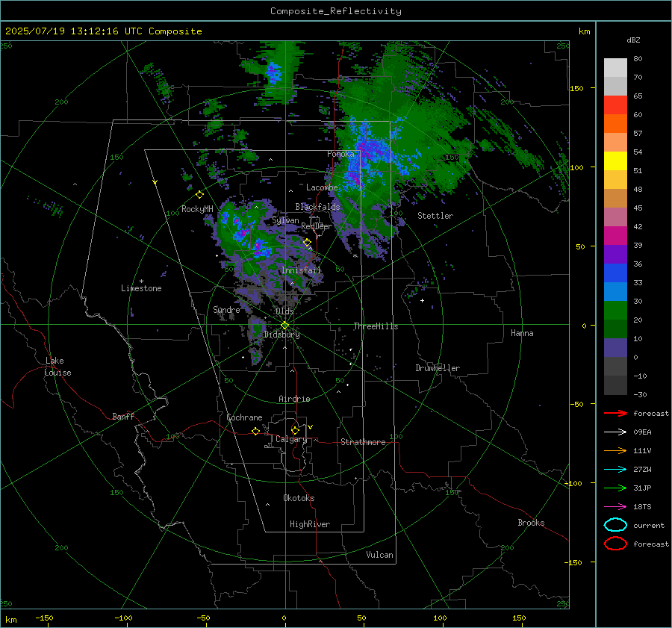Click the HighRiver town label
Screen dimensions: 672x628
click(310, 524)
